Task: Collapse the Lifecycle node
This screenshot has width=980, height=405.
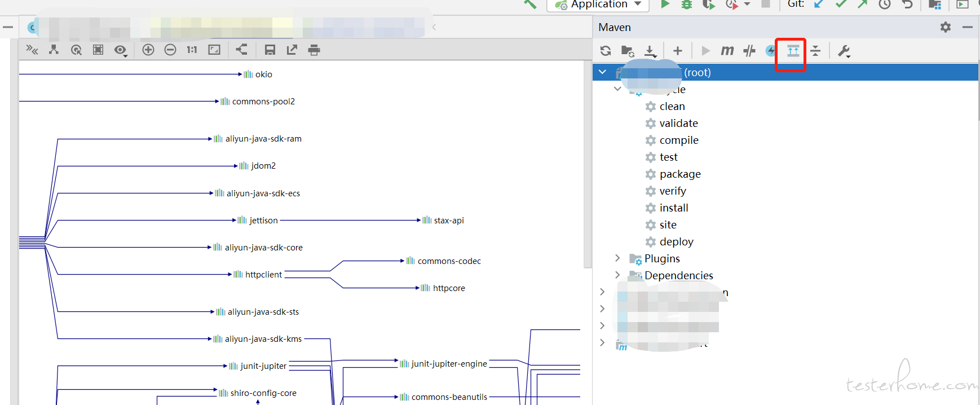Action: (617, 89)
